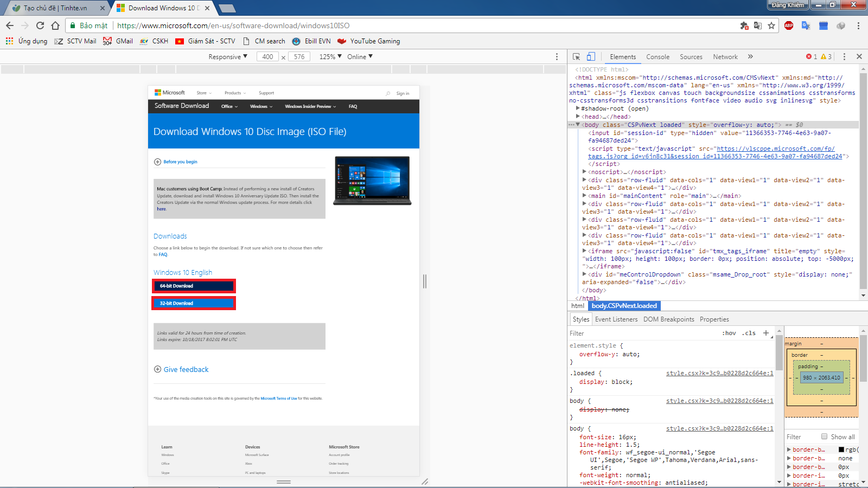Click the Filter field in Styles pane
Image resolution: width=868 pixels, height=488 pixels.
(x=643, y=333)
